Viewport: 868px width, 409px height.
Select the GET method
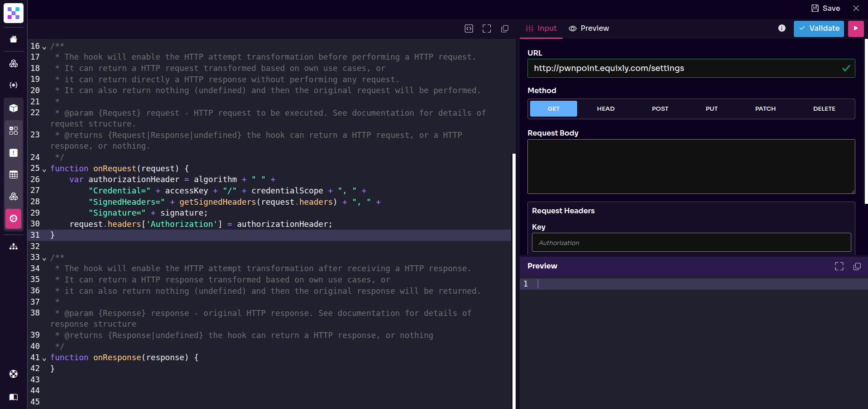(x=554, y=109)
